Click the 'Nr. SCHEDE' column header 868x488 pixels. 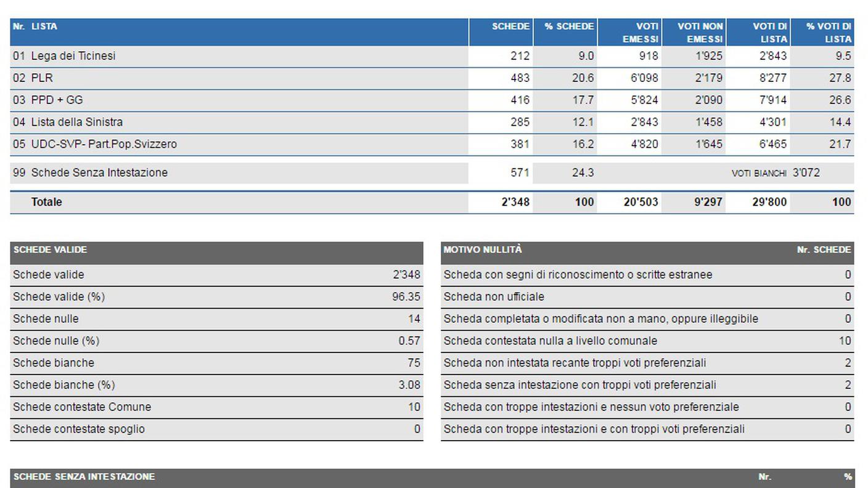tap(824, 250)
